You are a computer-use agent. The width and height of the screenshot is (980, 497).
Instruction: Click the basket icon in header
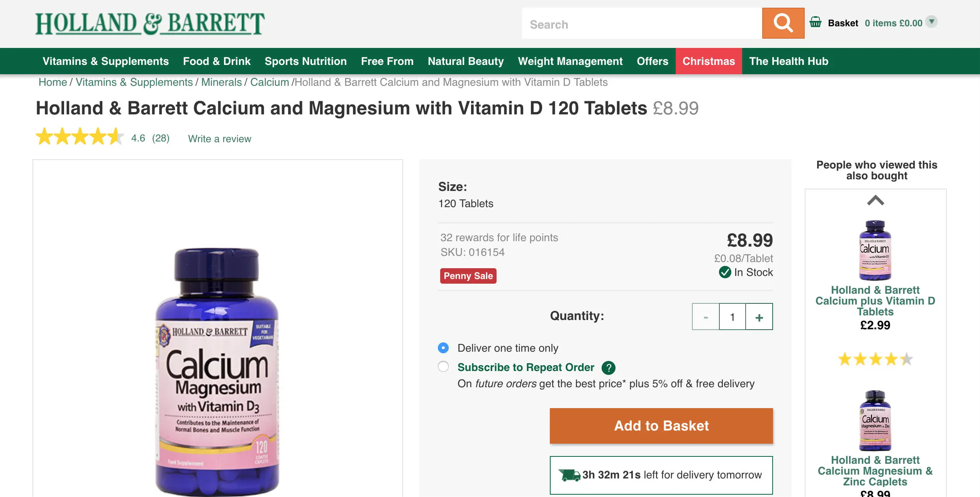815,22
